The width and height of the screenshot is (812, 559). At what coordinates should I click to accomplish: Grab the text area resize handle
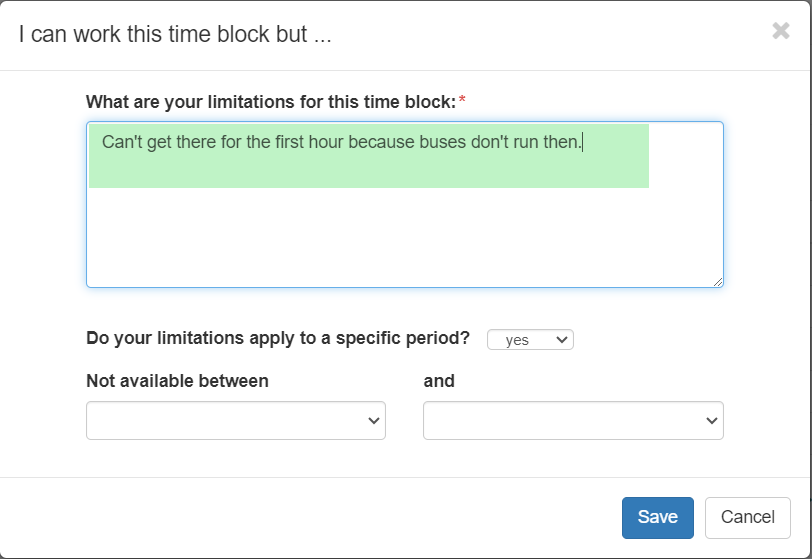click(718, 283)
